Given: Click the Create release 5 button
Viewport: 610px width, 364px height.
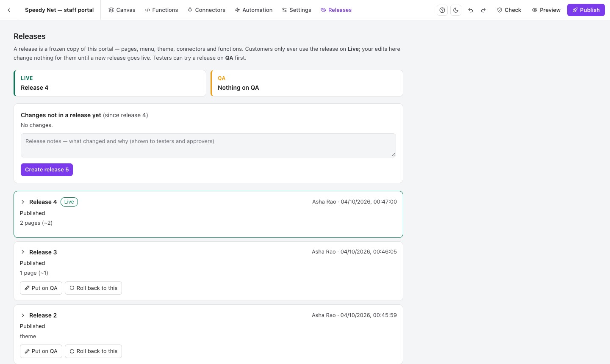Looking at the screenshot, I should tap(47, 170).
